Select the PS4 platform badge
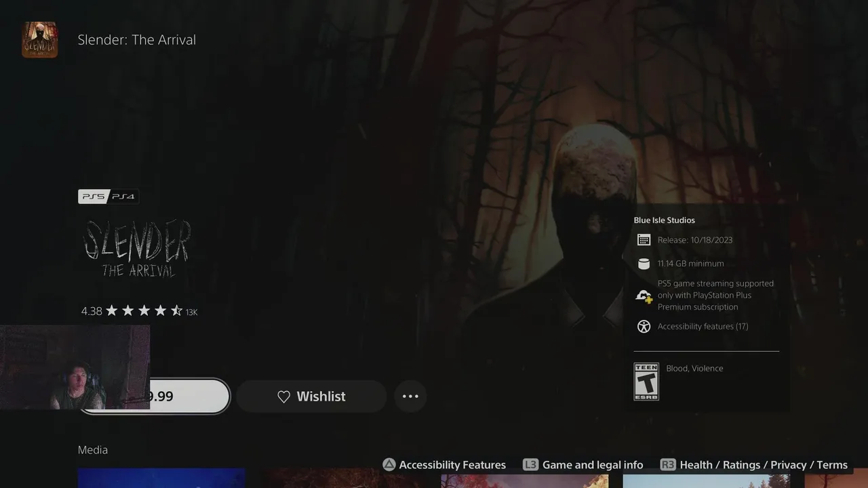This screenshot has width=868, height=488. point(123,197)
